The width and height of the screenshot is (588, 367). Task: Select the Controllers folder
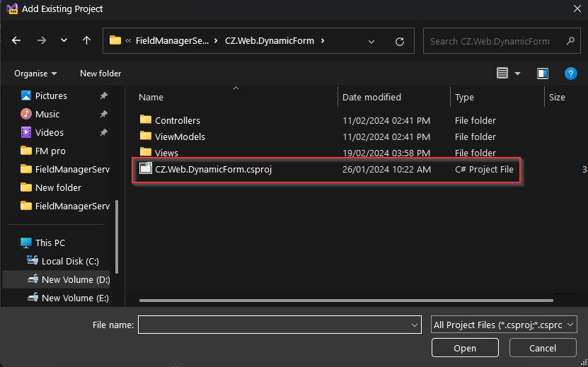tap(178, 120)
